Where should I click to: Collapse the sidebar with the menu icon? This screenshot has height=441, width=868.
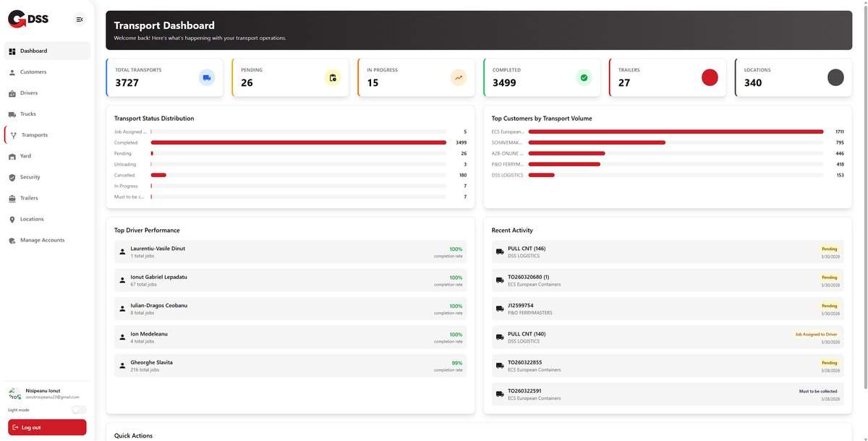[x=80, y=20]
